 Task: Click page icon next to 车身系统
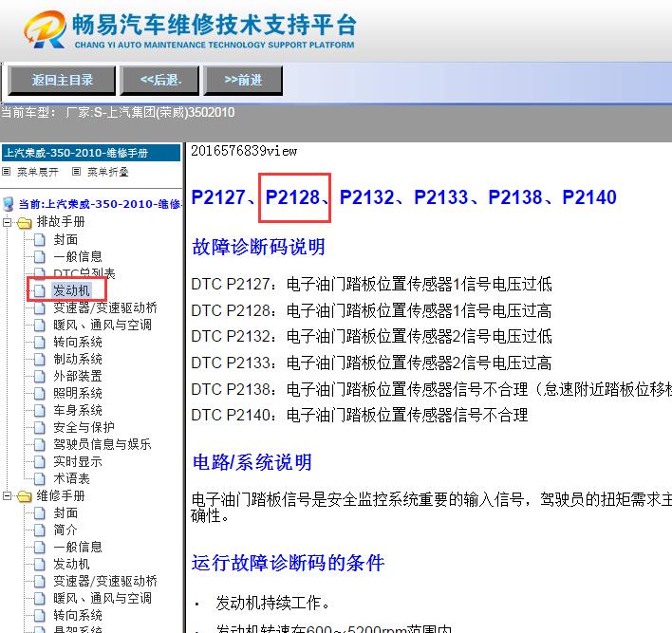(x=40, y=410)
